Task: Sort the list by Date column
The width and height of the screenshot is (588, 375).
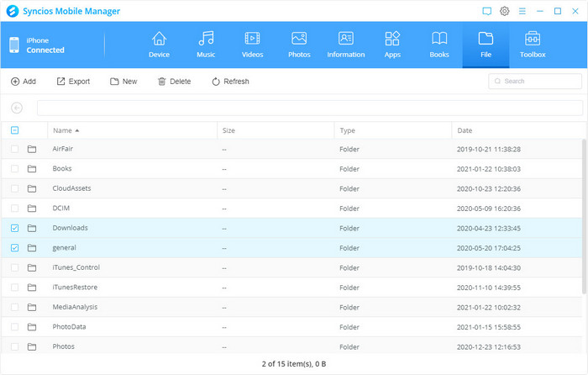Action: (x=465, y=130)
